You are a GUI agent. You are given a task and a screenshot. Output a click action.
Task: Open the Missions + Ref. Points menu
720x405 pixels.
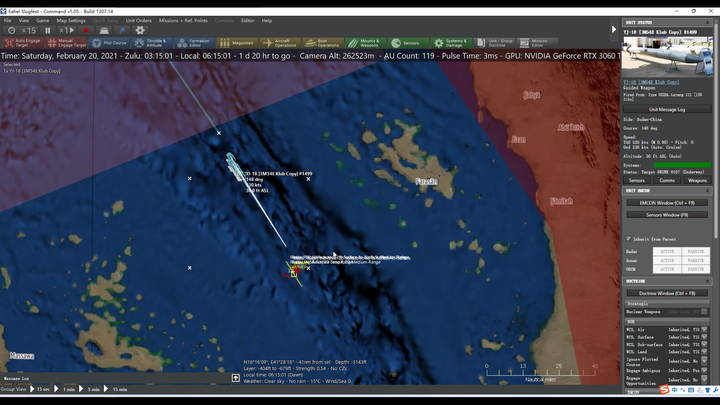[181, 20]
